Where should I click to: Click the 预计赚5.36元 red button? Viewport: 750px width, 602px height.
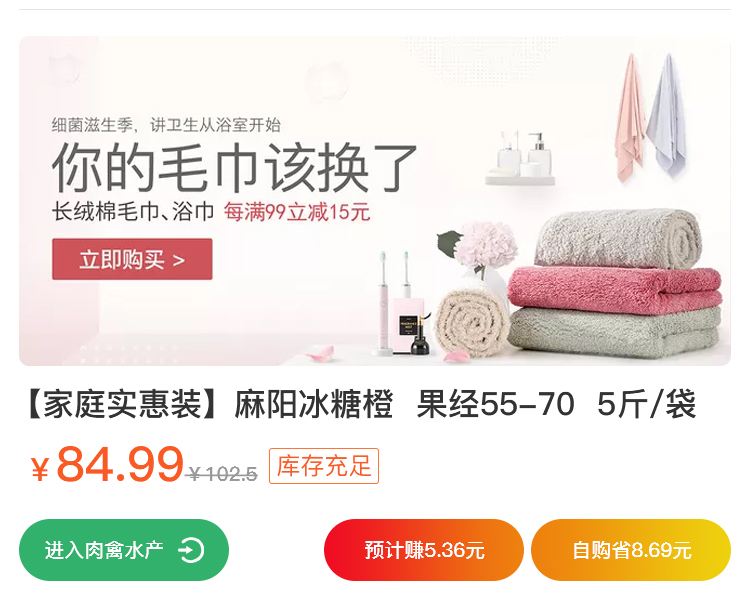pos(424,550)
